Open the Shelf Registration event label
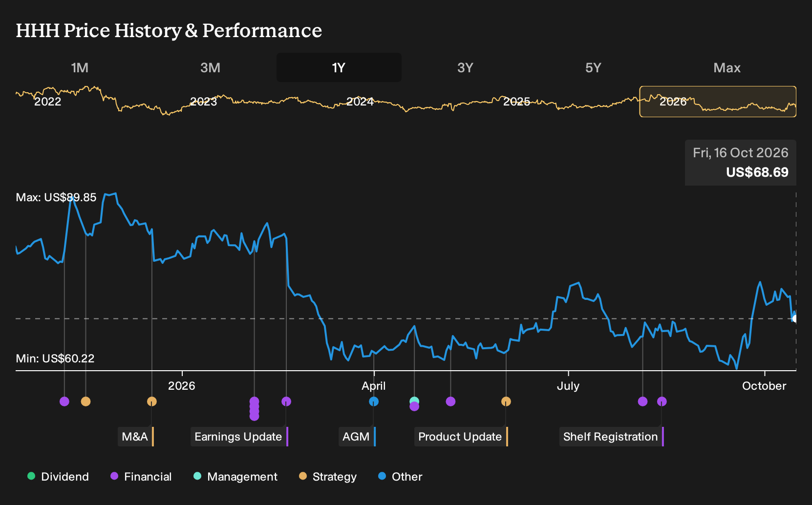 [612, 437]
